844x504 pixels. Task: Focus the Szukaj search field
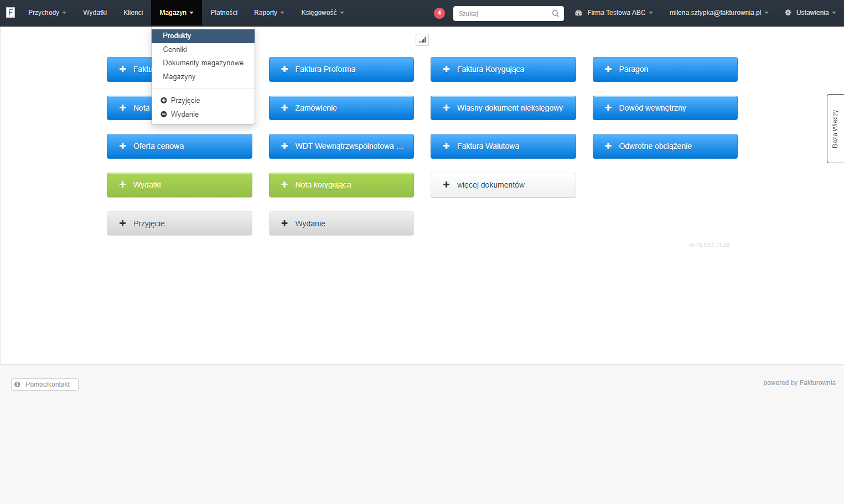508,13
